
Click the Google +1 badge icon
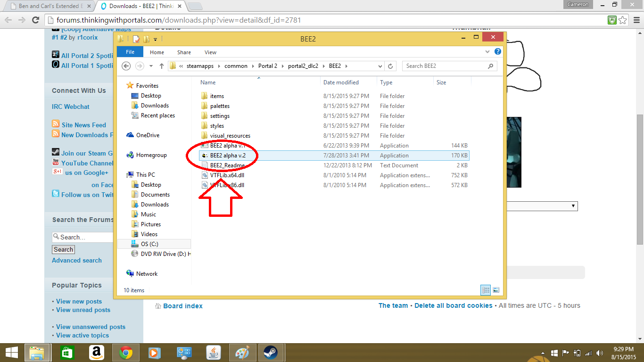click(57, 172)
